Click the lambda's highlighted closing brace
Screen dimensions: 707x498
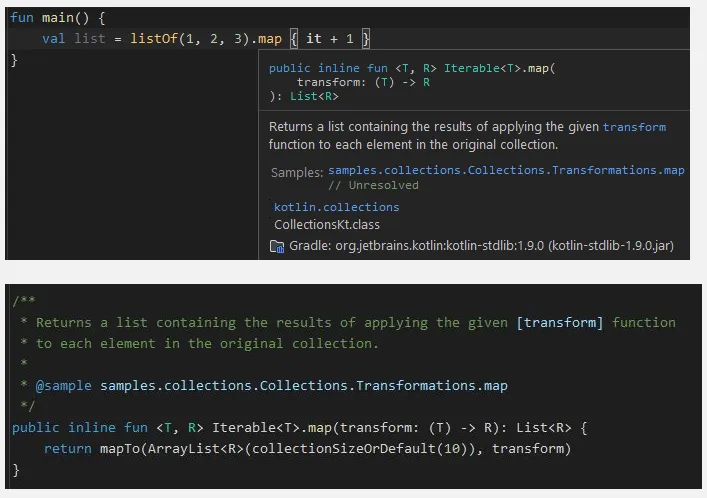366,39
